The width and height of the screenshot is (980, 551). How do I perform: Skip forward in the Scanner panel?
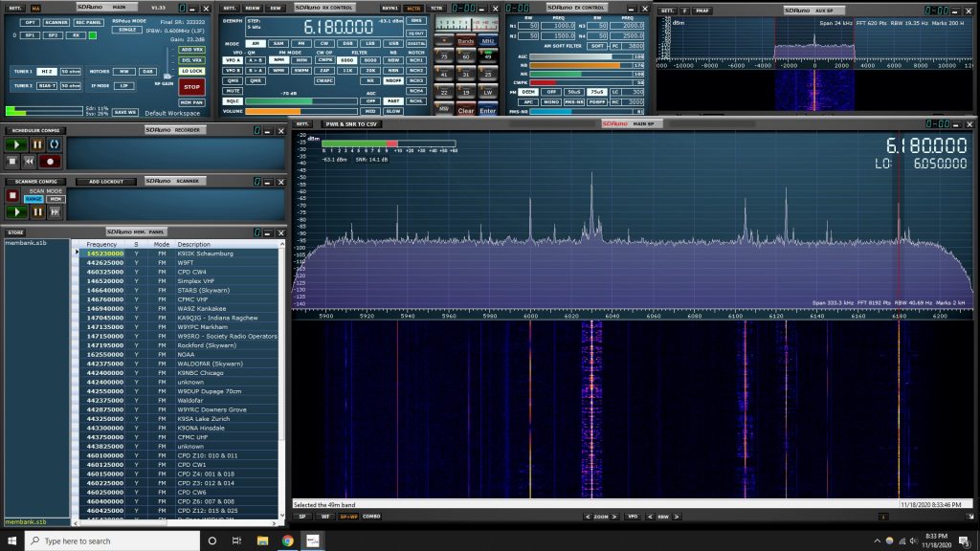click(x=55, y=212)
